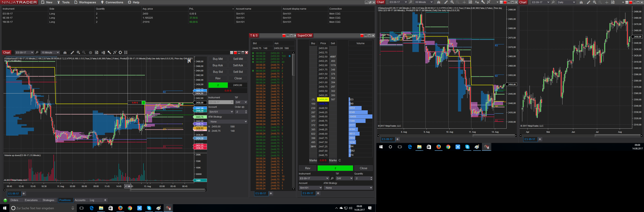Enable crosshair in the 60 Minute chart
Screen dimensions: 644x212
(464, 2)
